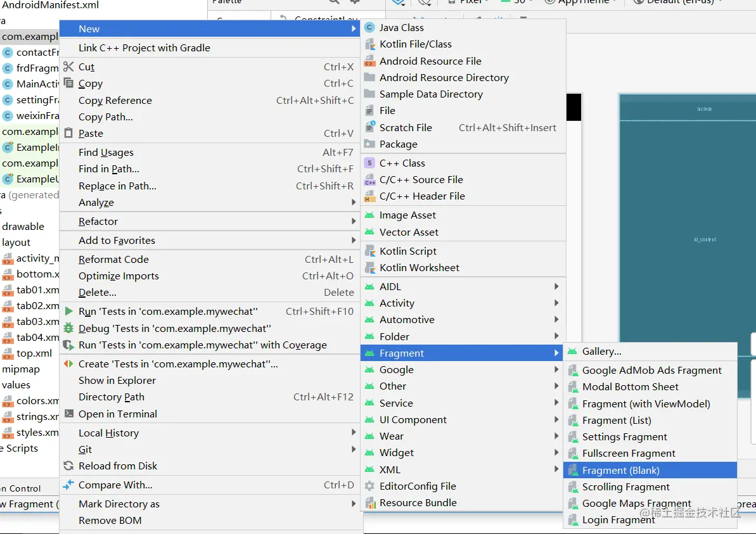The image size is (756, 534).
Task: Click the Debug tests bug icon
Action: 68,328
